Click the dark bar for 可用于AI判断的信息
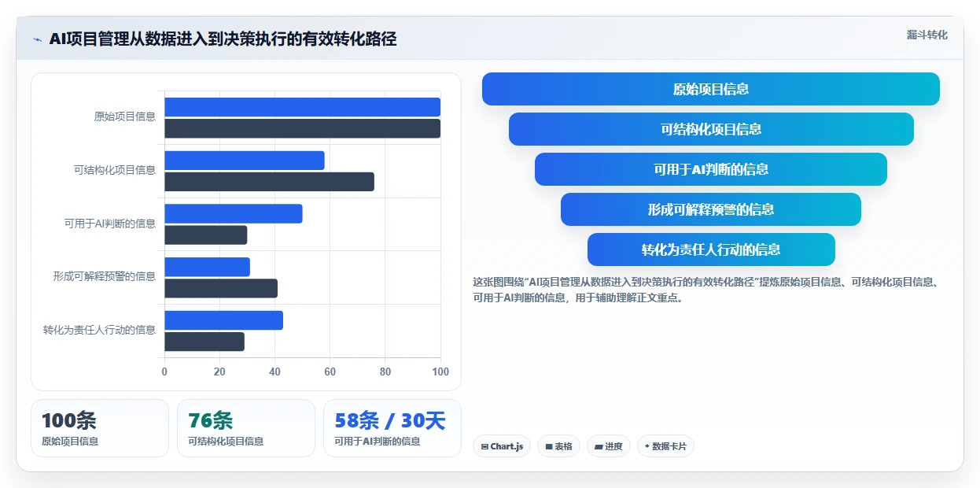Image resolution: width=980 pixels, height=488 pixels. pos(206,235)
